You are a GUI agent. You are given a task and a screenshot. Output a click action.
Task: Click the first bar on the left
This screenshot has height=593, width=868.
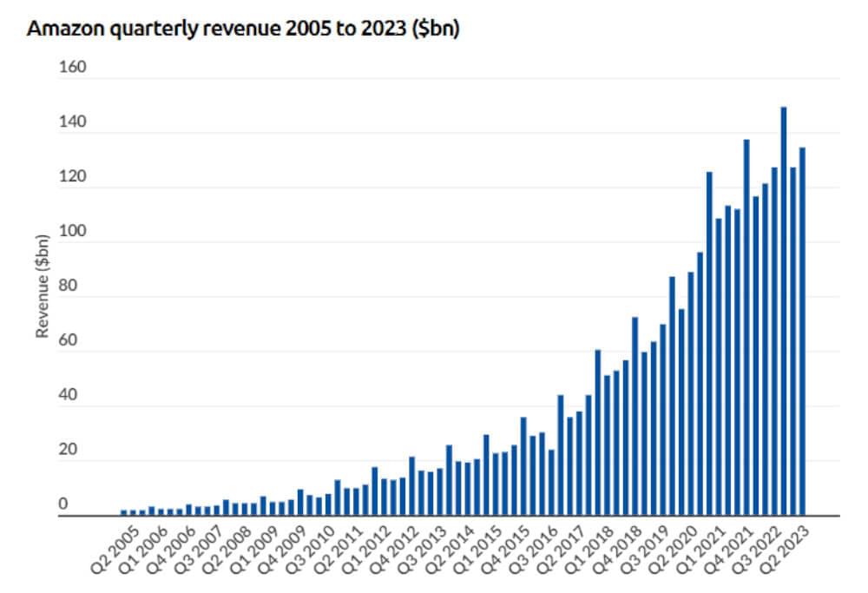(x=124, y=512)
